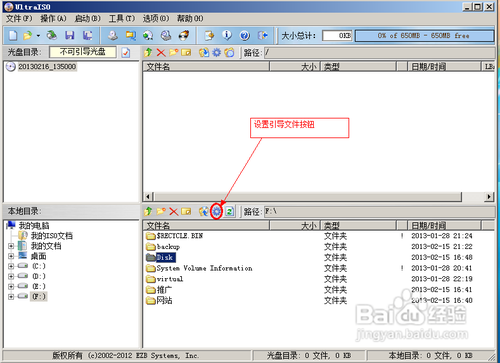This screenshot has width=500, height=363.
Task: Click the Save floppy disk icon
Action: tap(70, 35)
